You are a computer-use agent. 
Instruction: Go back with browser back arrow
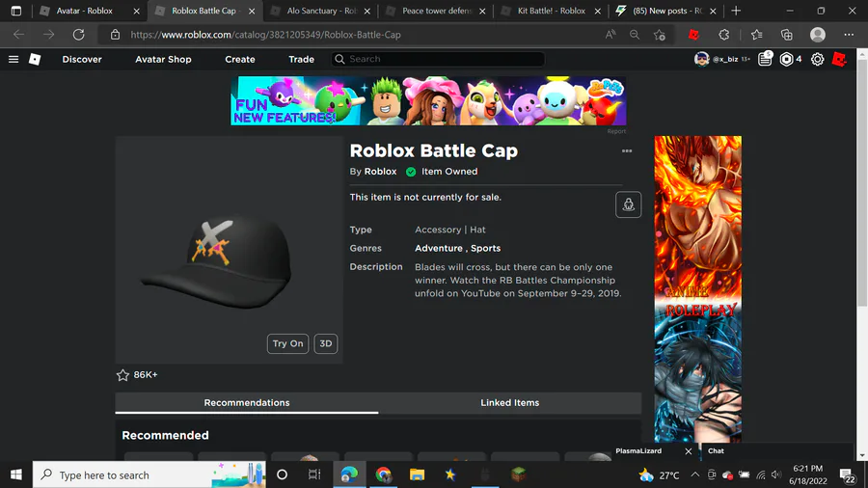click(19, 35)
